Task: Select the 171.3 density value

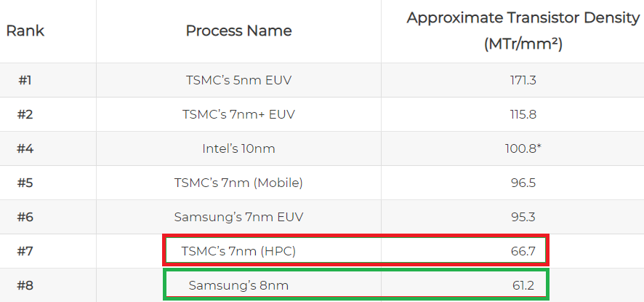Action: tap(523, 80)
